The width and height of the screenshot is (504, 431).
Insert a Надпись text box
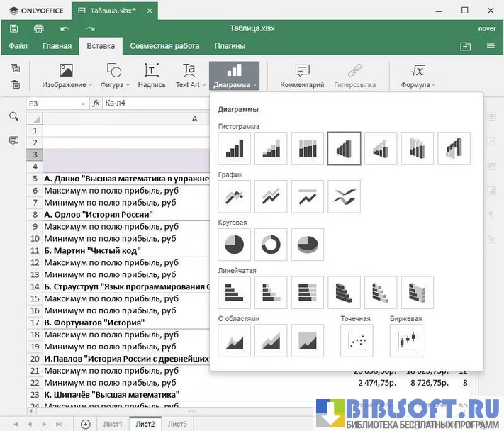tap(151, 76)
